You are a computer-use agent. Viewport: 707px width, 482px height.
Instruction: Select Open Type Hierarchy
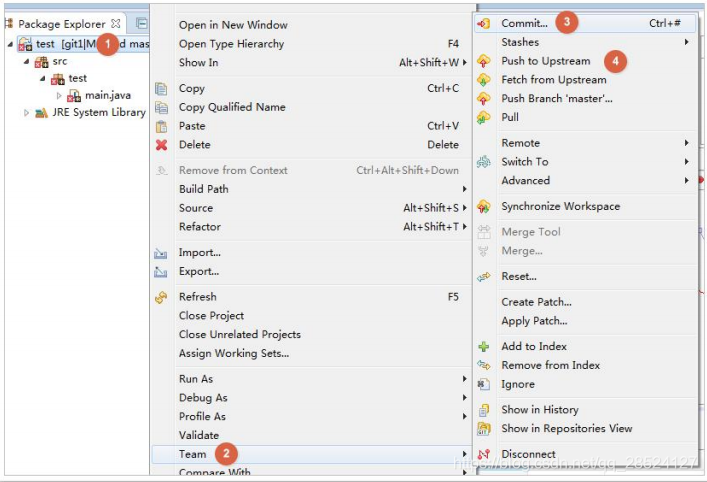pos(311,44)
